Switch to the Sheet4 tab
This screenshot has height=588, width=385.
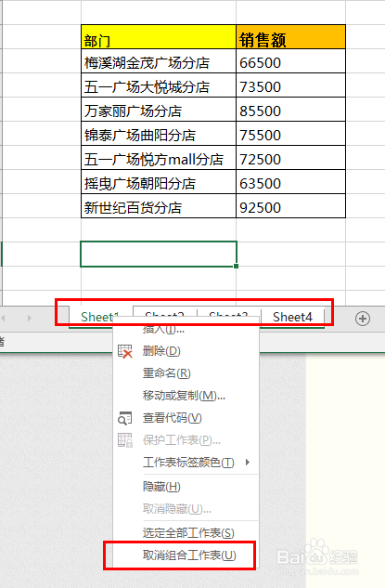(292, 318)
